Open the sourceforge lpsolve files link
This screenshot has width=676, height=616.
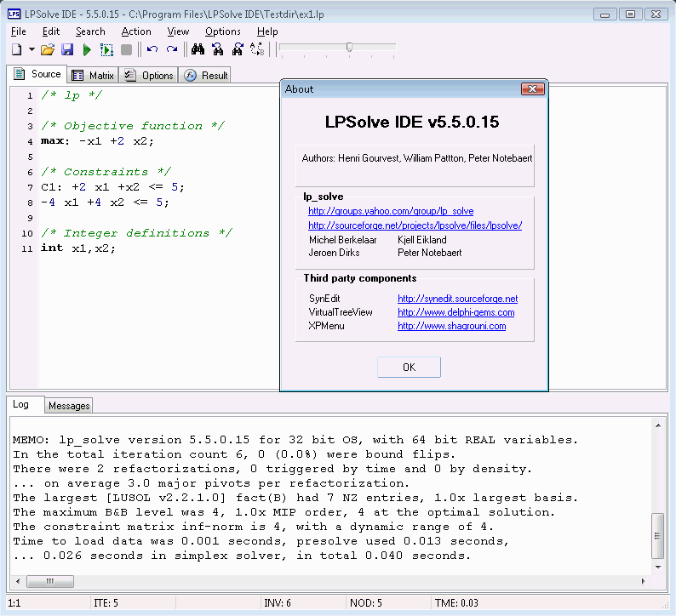tap(415, 225)
